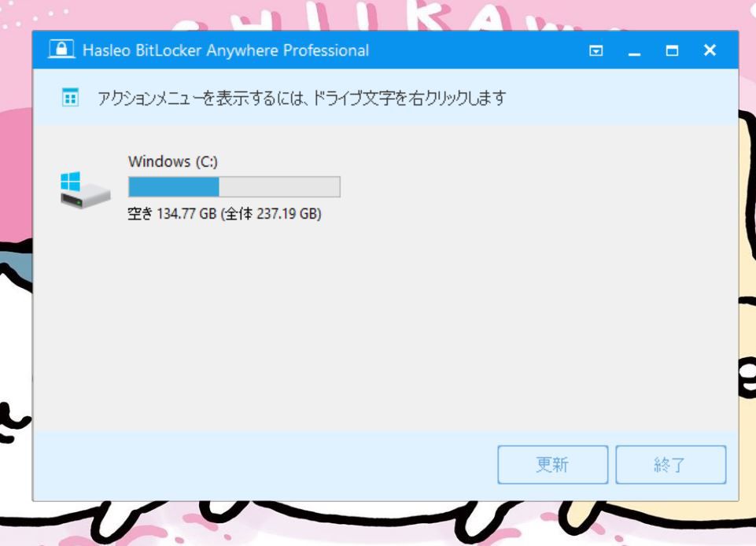This screenshot has height=546, width=756.
Task: Click the Windows (C:) drive icon
Action: [85, 190]
